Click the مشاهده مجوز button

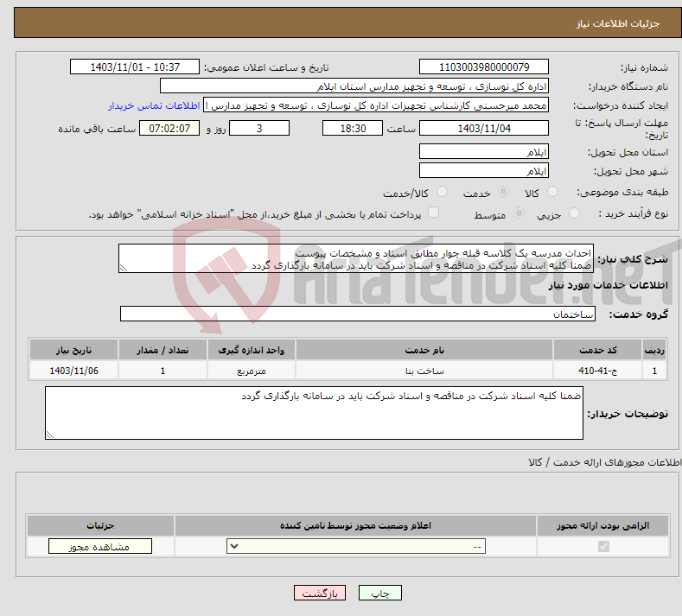pos(100,546)
